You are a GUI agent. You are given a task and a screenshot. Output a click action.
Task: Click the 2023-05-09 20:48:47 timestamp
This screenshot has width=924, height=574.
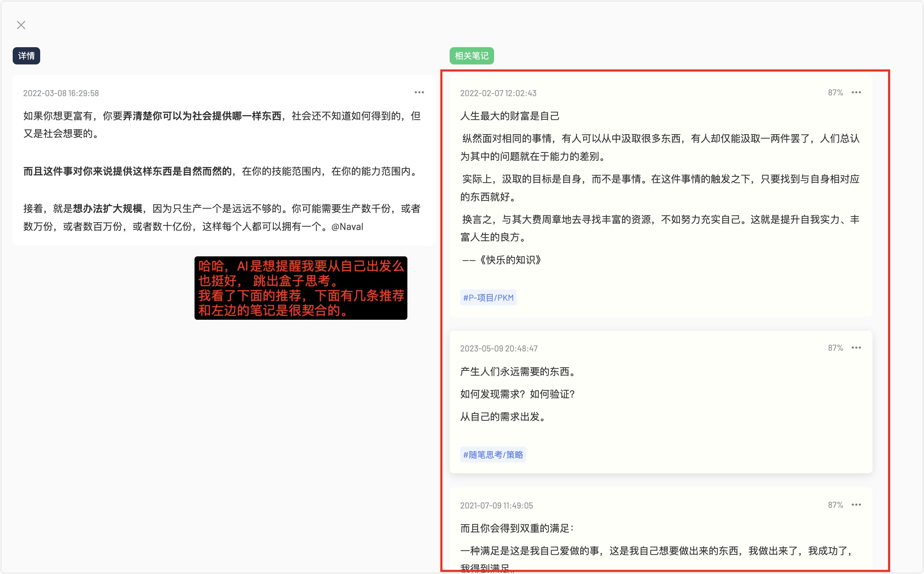click(498, 349)
